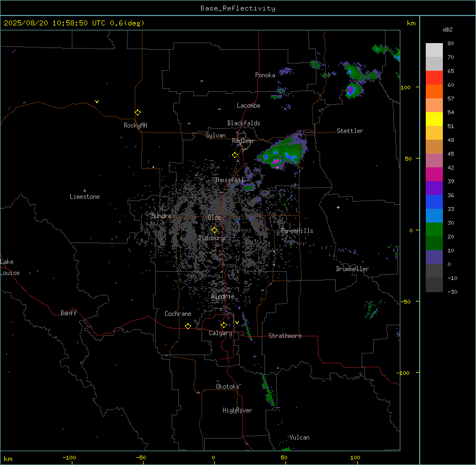
Task: Click the Stettler city label
Action: click(350, 131)
